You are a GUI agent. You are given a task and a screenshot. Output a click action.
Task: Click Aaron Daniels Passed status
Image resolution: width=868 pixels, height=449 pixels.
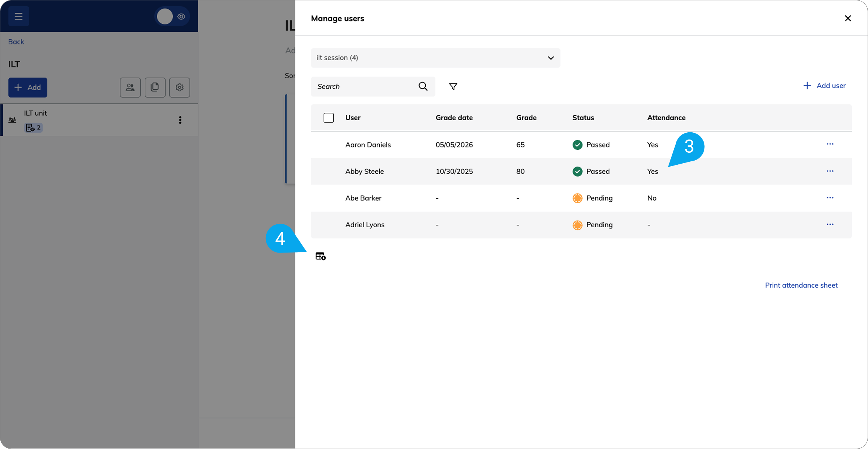(591, 145)
